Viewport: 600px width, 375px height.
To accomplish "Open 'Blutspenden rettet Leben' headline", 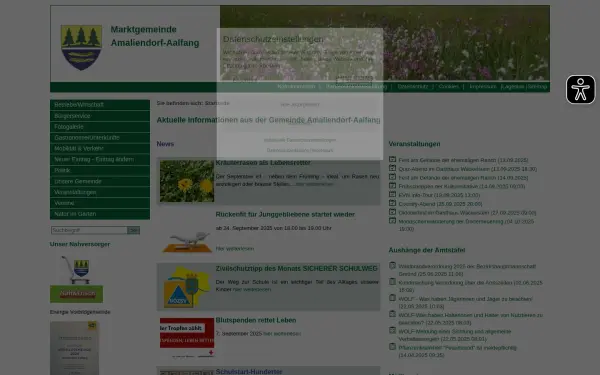I will click(256, 320).
